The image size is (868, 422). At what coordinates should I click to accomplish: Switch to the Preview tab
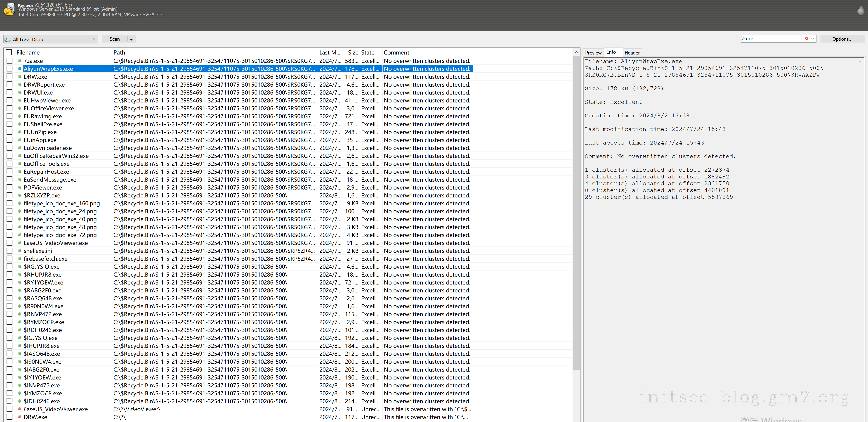click(x=593, y=53)
